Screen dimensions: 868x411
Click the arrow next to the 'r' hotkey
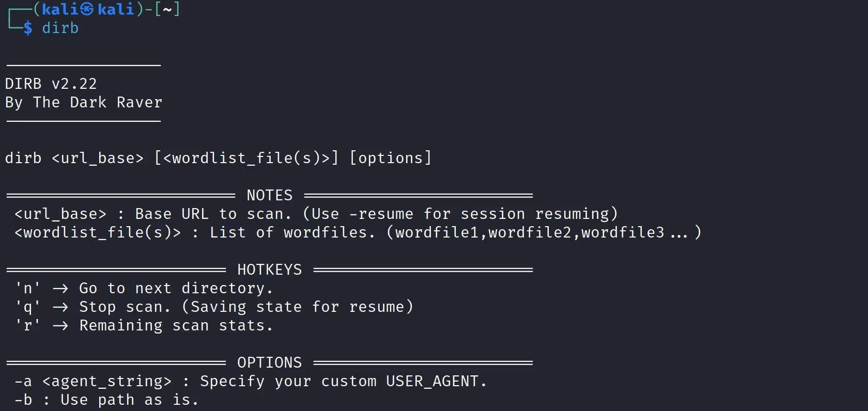(x=60, y=326)
